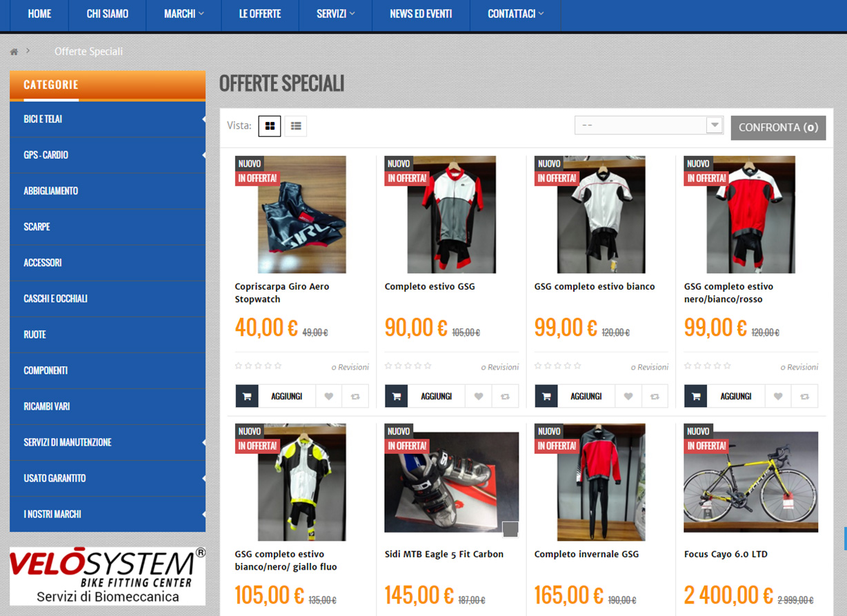Click AGGIUNGI for GSG completo estivo bianco
This screenshot has height=616, width=847.
coord(586,396)
